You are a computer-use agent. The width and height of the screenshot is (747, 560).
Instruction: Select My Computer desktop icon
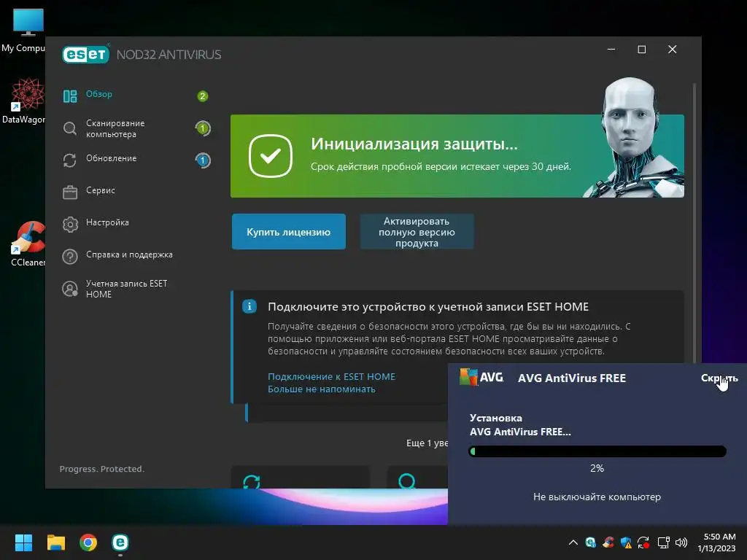pyautogui.click(x=24, y=31)
